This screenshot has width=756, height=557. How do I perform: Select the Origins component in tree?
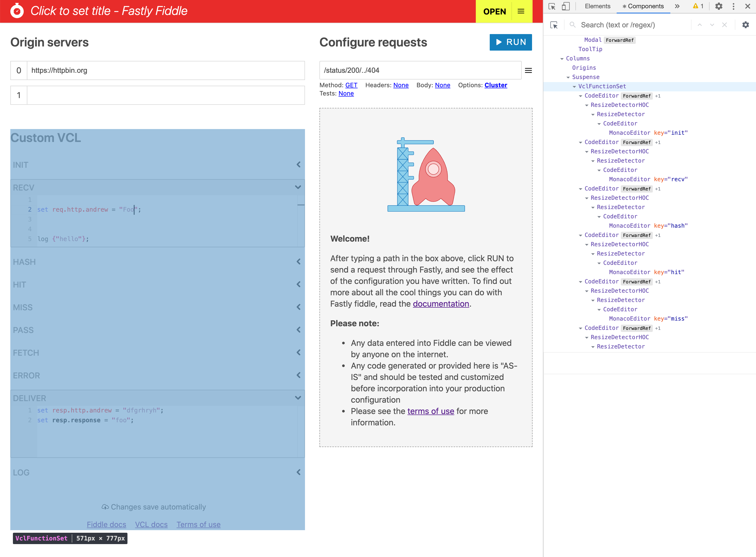(584, 68)
